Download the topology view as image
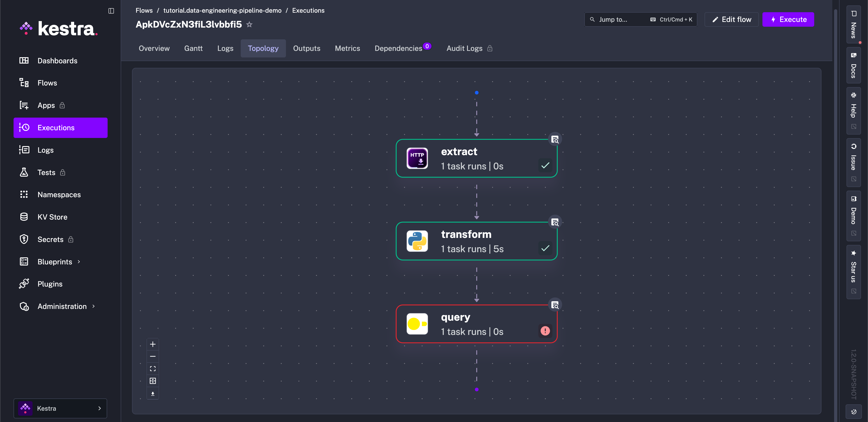Screen dimensions: 868x422 pos(153,393)
